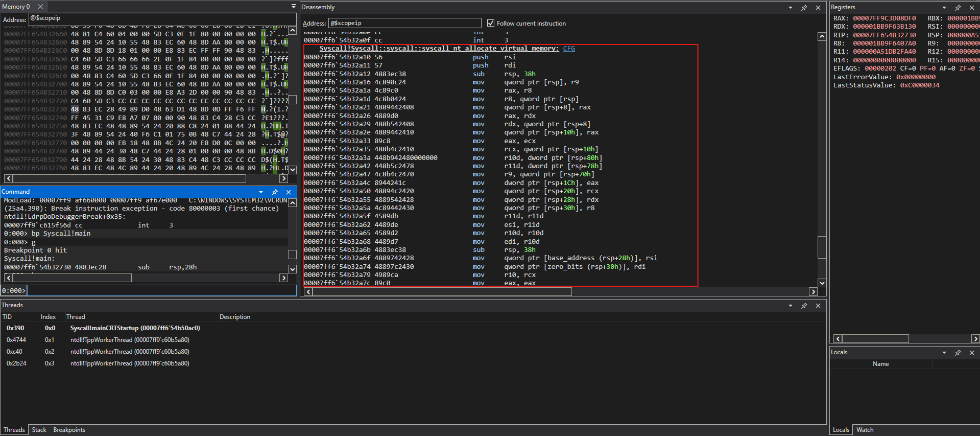Expand the Threads panel options dropdown

coord(791,306)
